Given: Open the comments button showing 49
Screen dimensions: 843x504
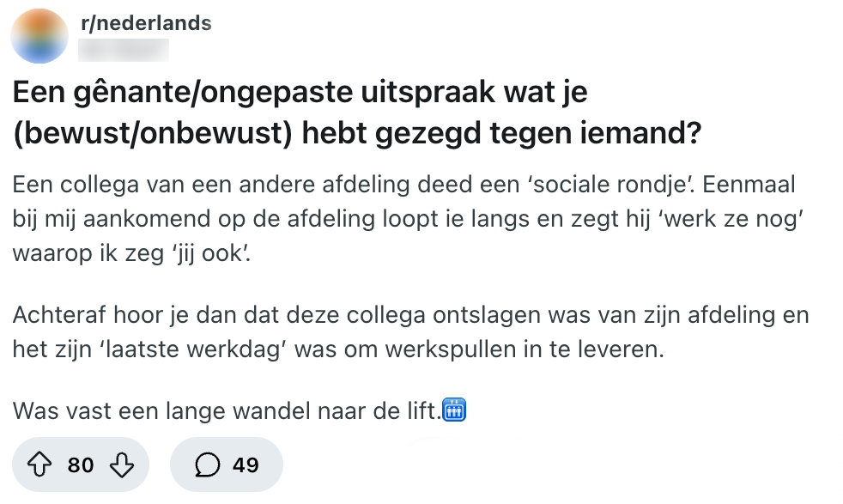Looking at the screenshot, I should pyautogui.click(x=227, y=465).
